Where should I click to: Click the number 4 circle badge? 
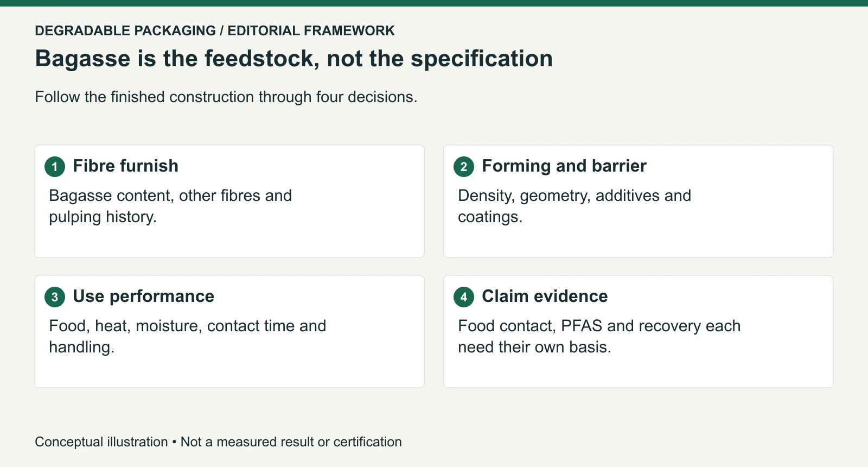click(x=464, y=297)
